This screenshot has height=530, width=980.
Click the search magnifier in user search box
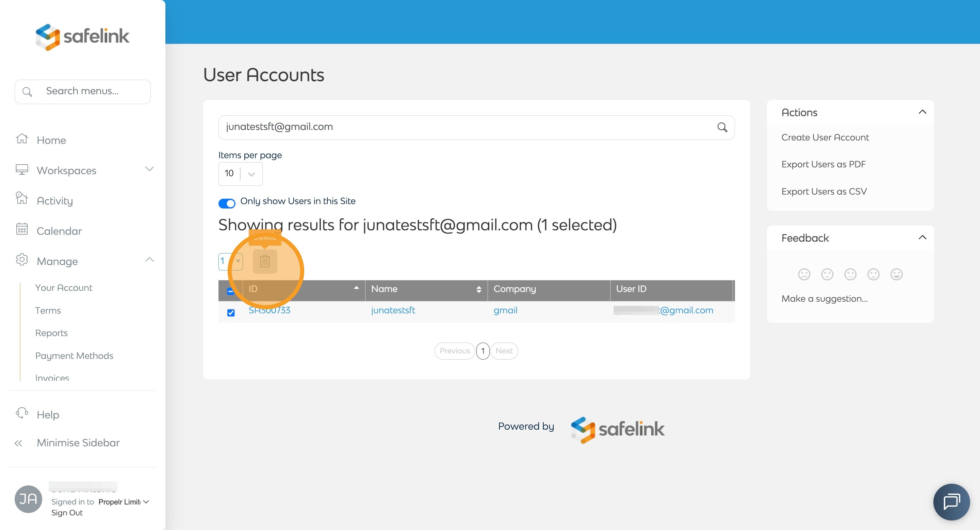pos(722,127)
